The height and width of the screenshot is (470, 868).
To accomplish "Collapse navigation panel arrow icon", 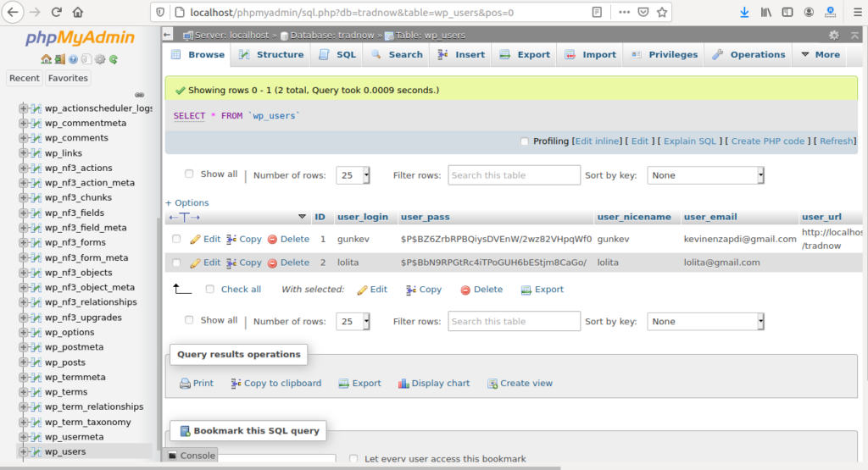I will [x=168, y=35].
